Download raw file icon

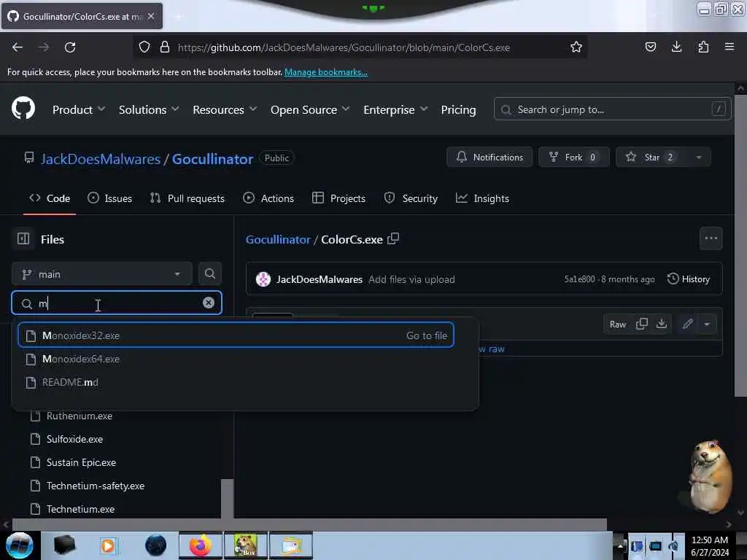pos(661,324)
